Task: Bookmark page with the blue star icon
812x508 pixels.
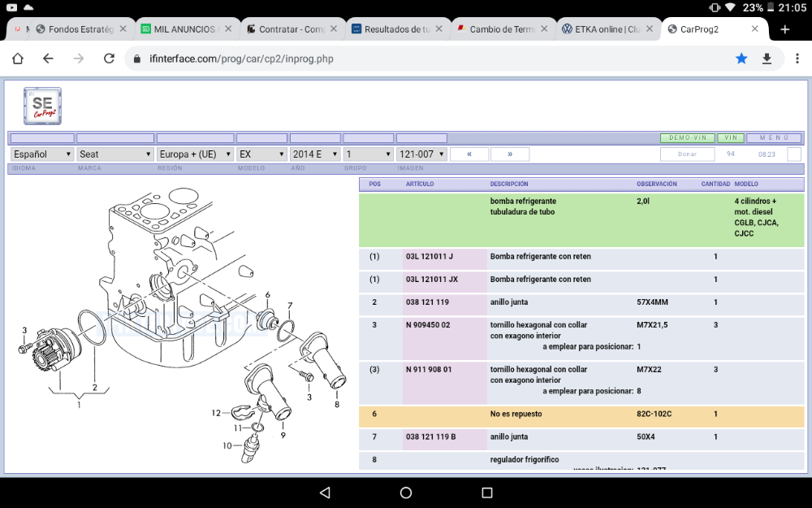Action: [741, 59]
